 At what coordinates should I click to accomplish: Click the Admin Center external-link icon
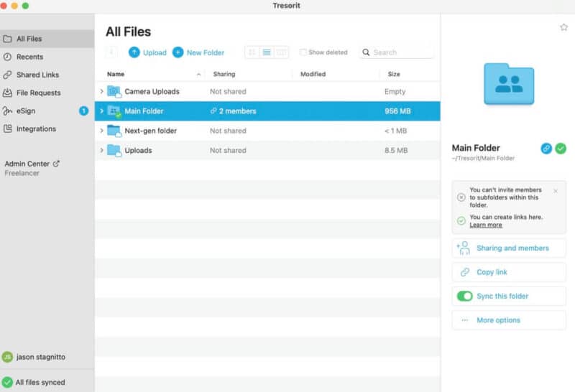56,164
